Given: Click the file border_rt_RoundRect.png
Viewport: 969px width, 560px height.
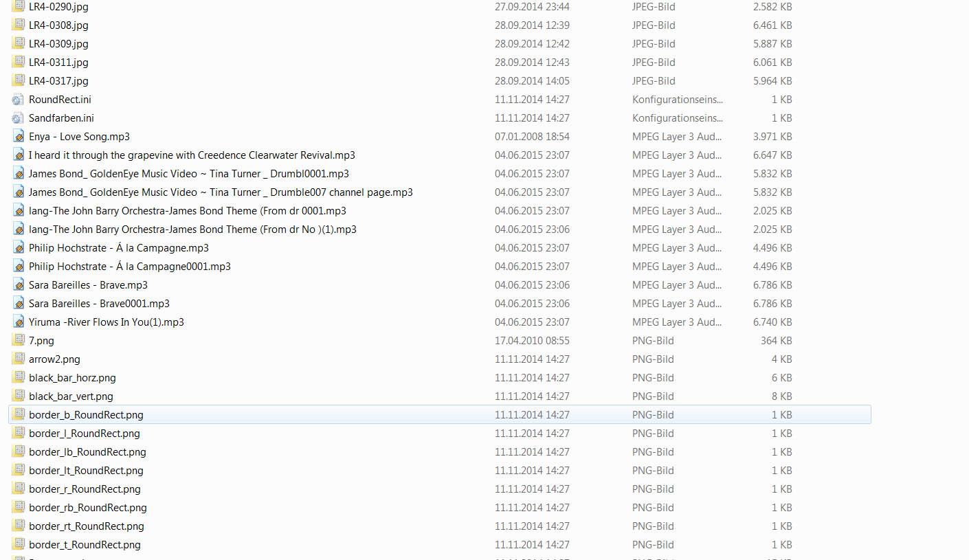Looking at the screenshot, I should pos(86,526).
